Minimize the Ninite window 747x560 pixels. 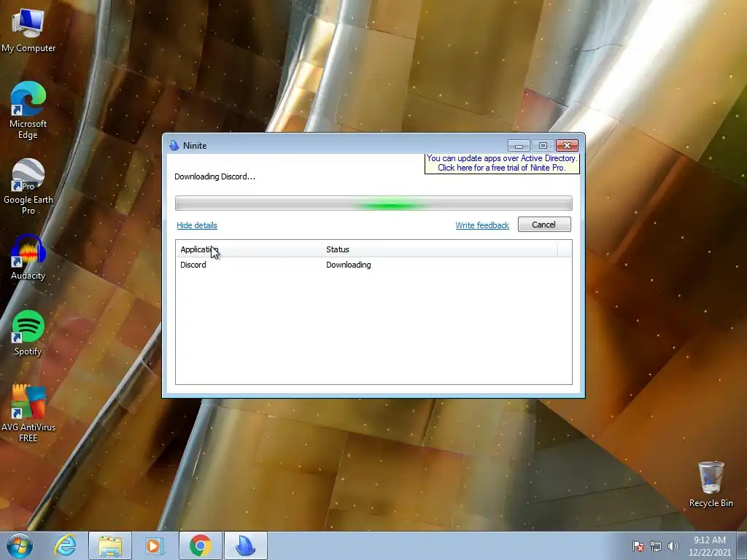519,145
